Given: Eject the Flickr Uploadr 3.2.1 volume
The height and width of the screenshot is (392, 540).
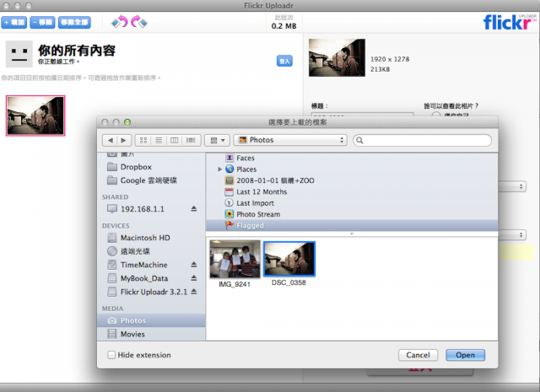Looking at the screenshot, I should (x=194, y=292).
